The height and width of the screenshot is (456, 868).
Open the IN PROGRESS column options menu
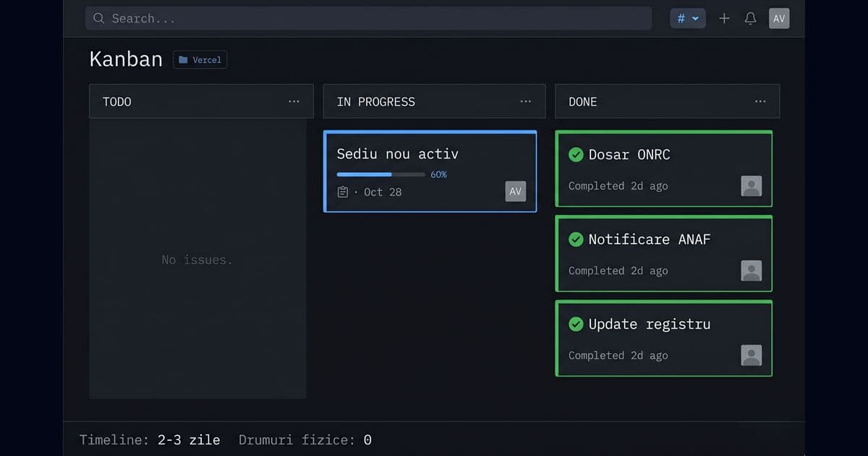coord(526,101)
